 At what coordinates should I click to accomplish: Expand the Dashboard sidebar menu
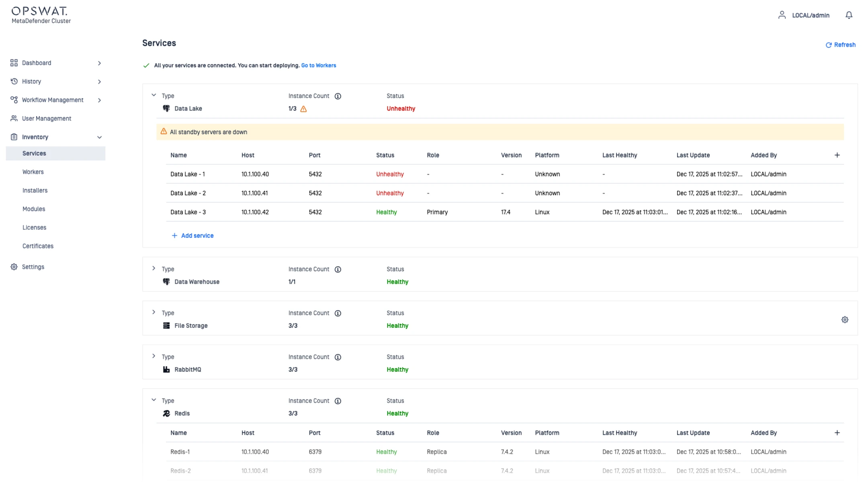tap(99, 63)
